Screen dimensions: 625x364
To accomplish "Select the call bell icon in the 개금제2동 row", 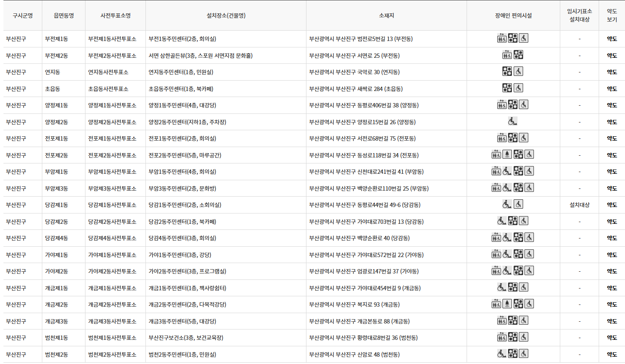I will point(508,304).
